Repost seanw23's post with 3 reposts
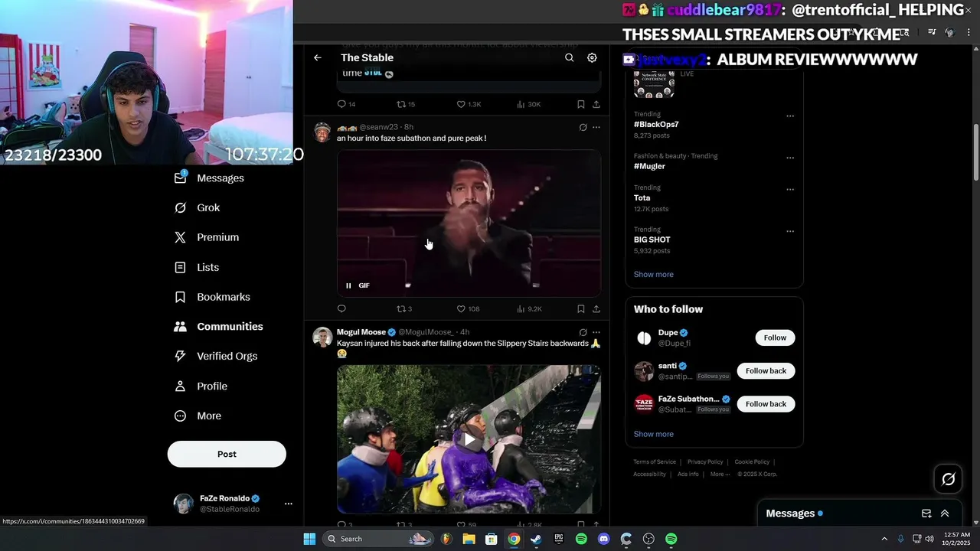 point(403,309)
